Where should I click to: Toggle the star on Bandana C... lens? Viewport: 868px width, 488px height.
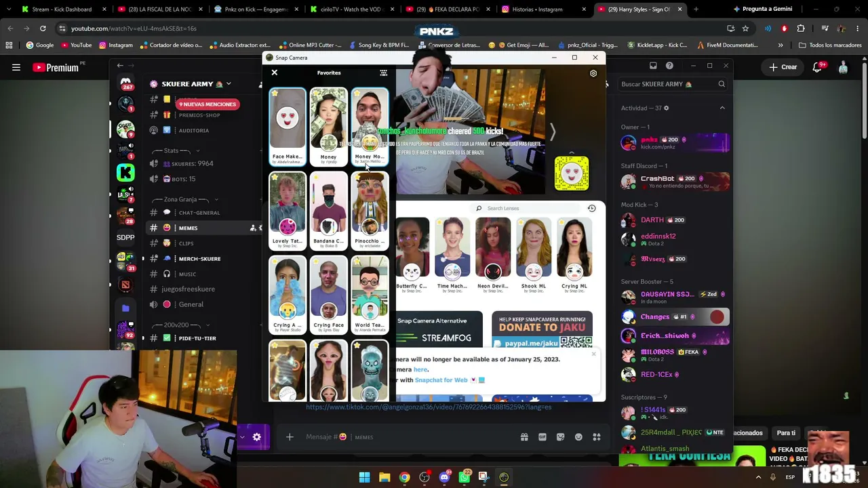coord(315,178)
